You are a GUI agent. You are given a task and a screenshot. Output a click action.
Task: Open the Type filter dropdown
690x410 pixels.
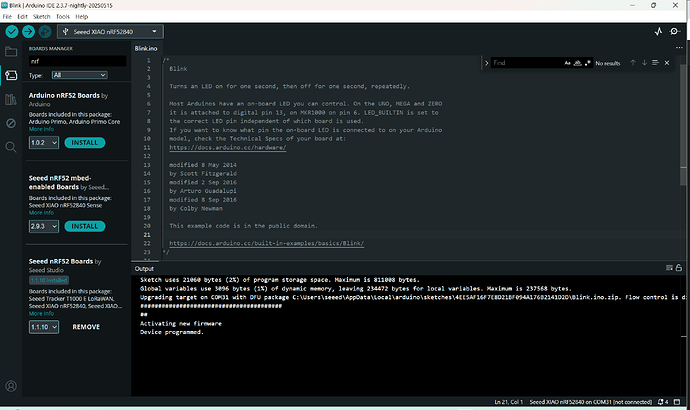tap(80, 75)
